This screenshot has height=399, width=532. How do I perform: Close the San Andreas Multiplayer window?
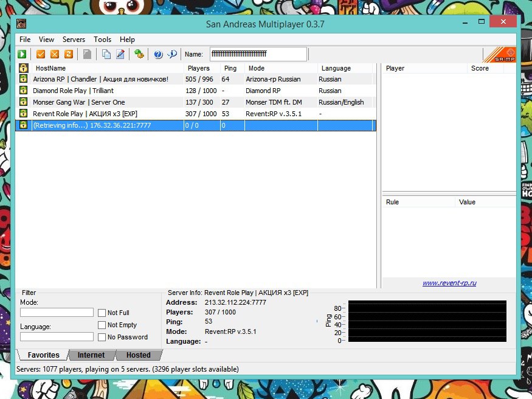(x=503, y=22)
